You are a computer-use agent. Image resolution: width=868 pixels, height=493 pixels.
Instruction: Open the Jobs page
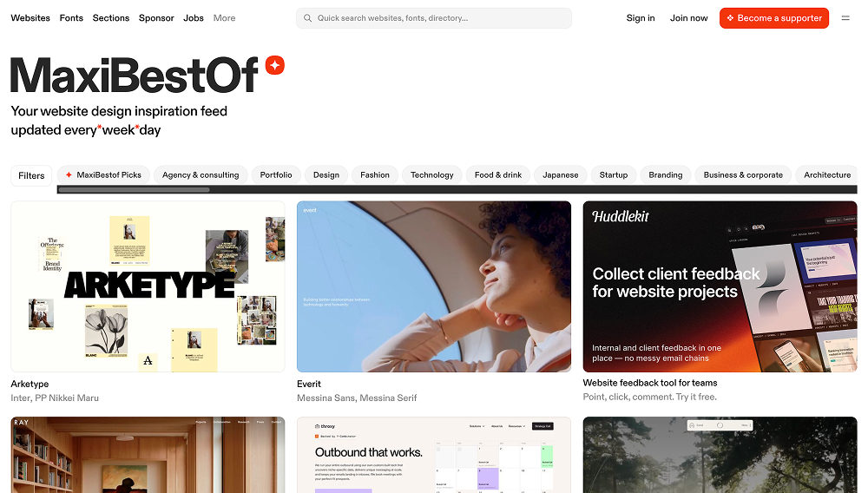pyautogui.click(x=194, y=17)
